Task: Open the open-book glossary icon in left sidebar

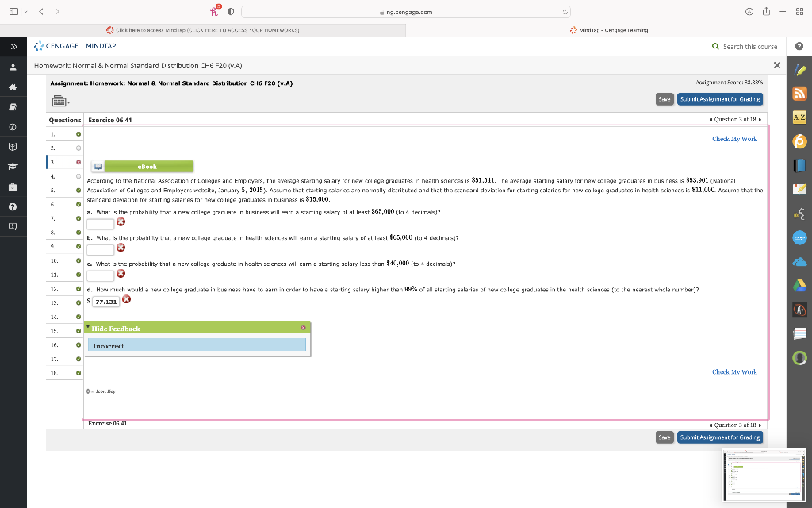Action: point(12,148)
